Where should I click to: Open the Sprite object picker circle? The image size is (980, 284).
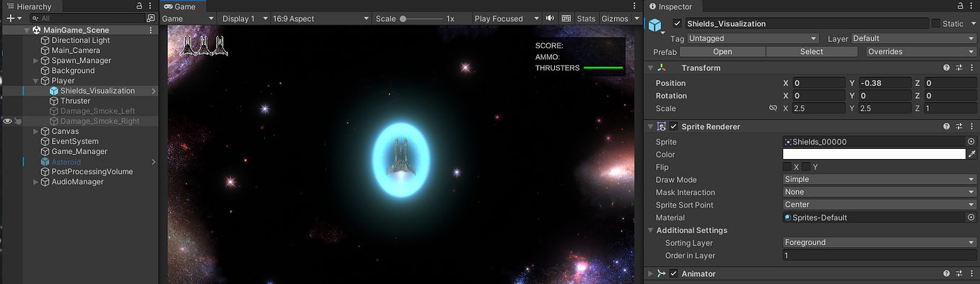(971, 142)
